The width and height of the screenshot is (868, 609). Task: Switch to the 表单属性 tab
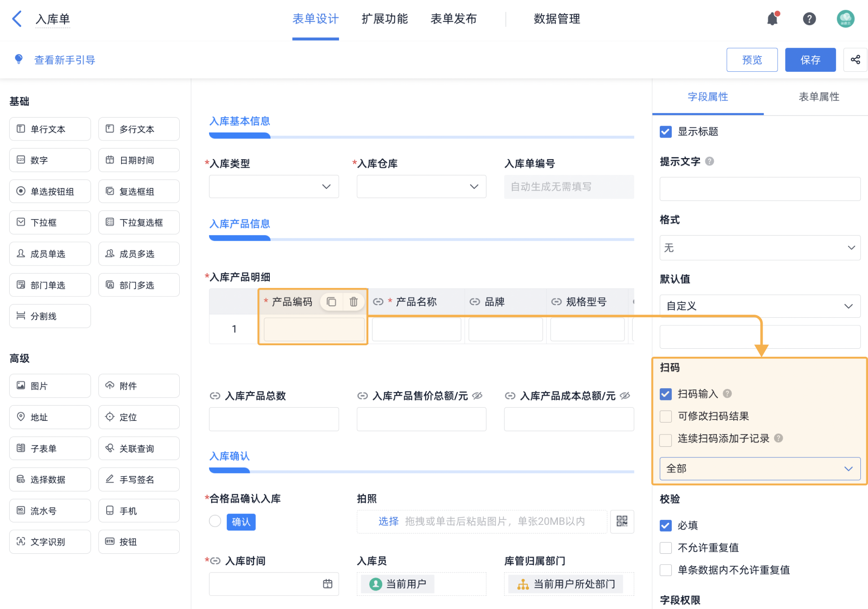[818, 97]
